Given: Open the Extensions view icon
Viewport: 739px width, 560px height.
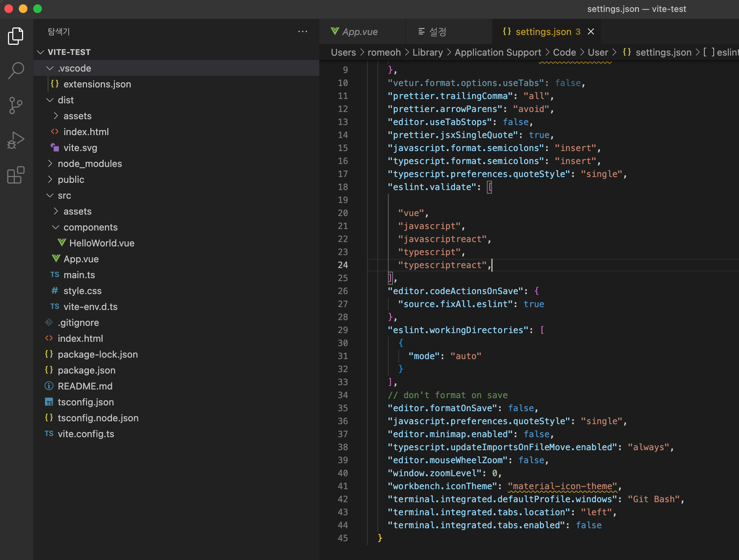Looking at the screenshot, I should pos(16,175).
